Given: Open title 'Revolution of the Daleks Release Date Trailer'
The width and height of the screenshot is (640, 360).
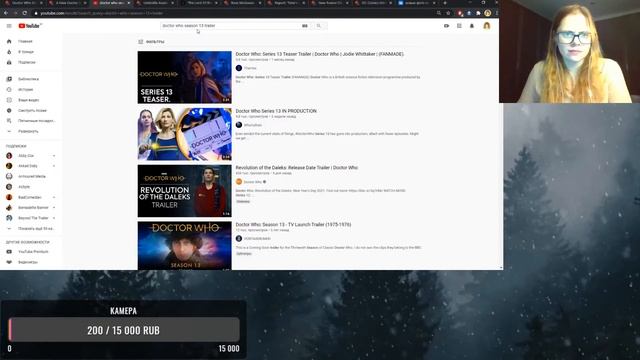Looking at the screenshot, I should [x=297, y=168].
